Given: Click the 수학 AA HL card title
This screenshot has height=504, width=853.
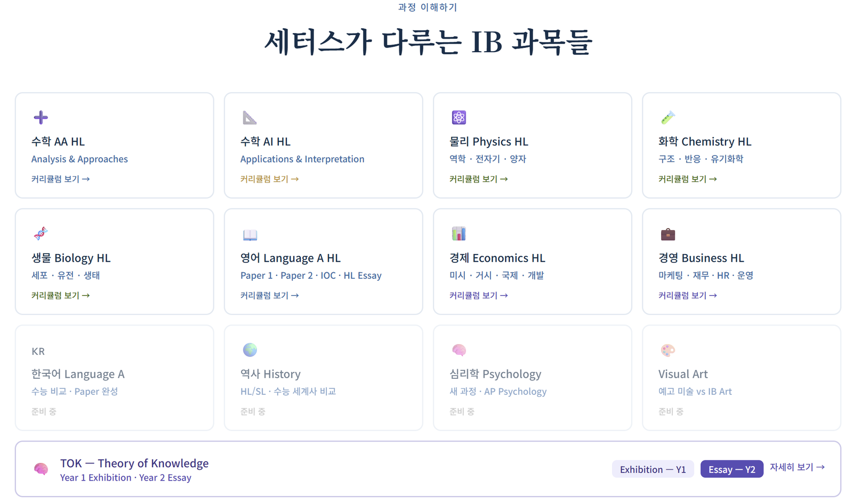Looking at the screenshot, I should [58, 142].
